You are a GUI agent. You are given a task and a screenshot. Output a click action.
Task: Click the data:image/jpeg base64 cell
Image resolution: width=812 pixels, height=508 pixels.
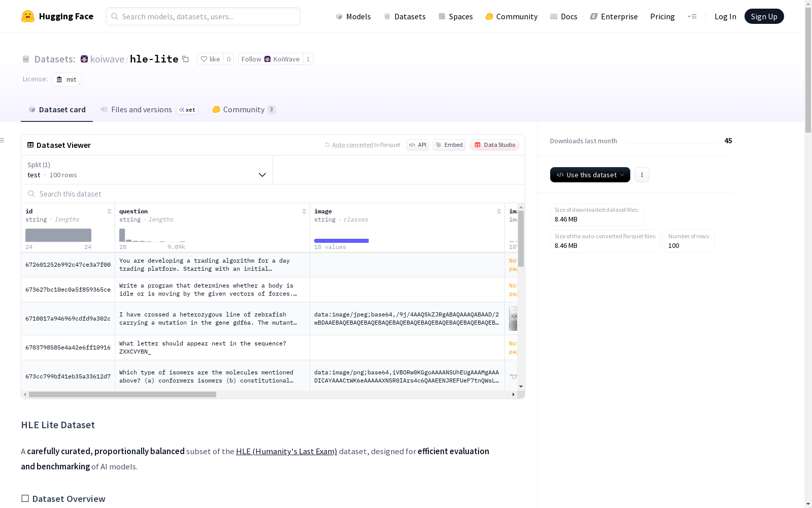[407, 319]
